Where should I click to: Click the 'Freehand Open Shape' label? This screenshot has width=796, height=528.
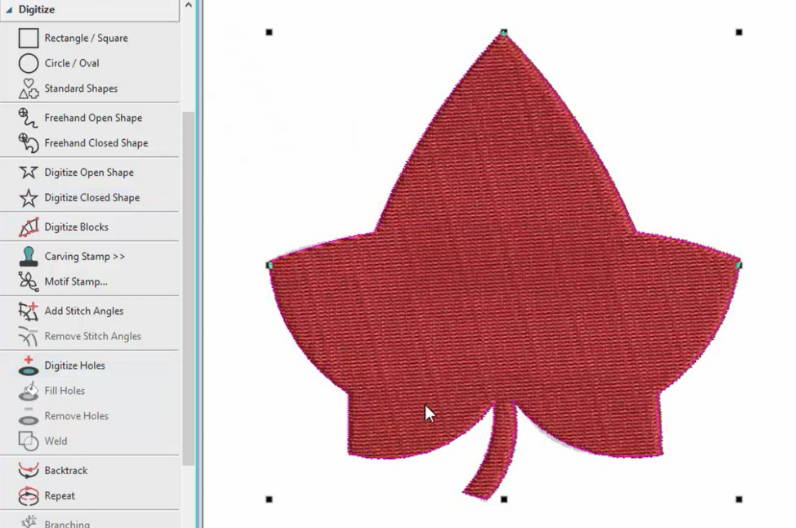click(x=93, y=118)
